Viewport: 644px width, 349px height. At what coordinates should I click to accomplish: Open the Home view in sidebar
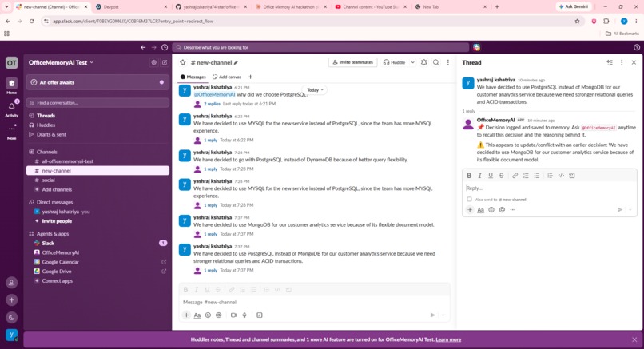click(x=11, y=85)
